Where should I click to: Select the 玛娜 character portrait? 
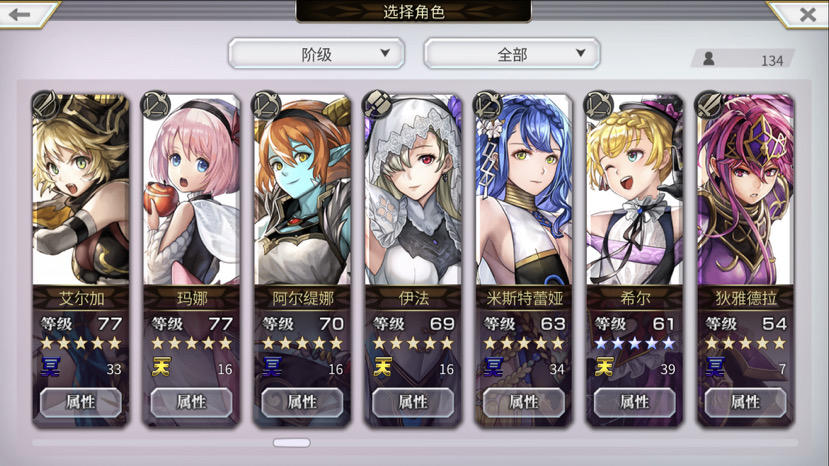tap(191, 190)
